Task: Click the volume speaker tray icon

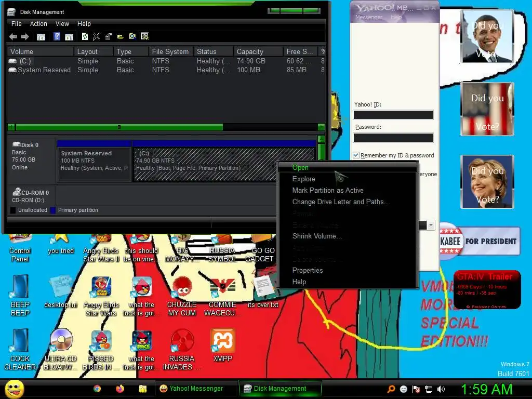Action: (441, 389)
